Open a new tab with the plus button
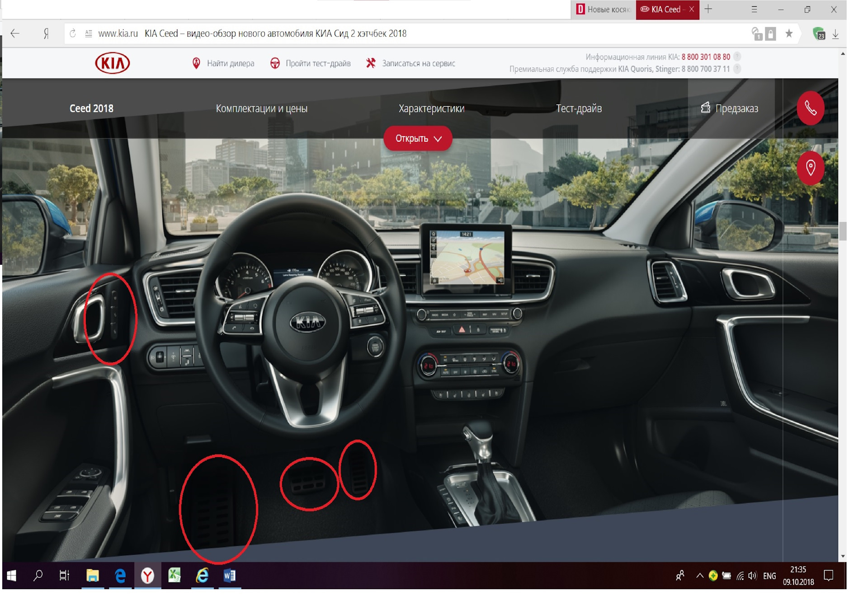Image resolution: width=868 pixels, height=614 pixels. pyautogui.click(x=708, y=9)
